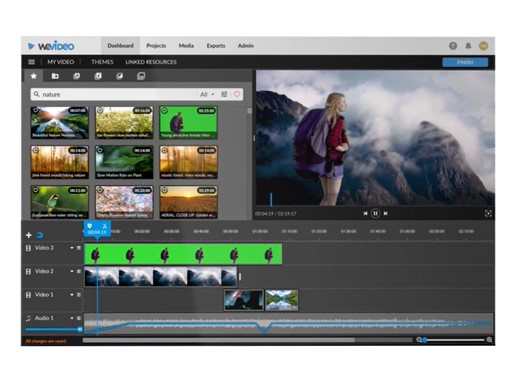Screen dimensions: 515x365
Task: Select the folder media tab icon
Action: point(55,76)
